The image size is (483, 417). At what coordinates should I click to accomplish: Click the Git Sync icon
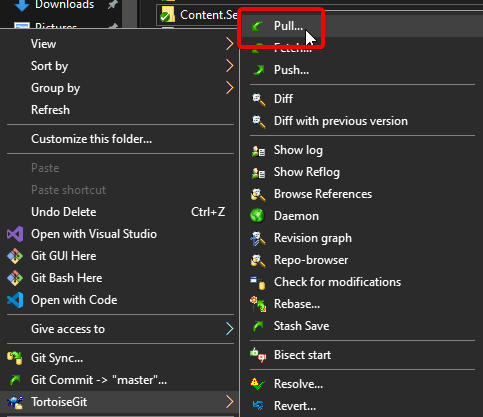click(x=15, y=358)
